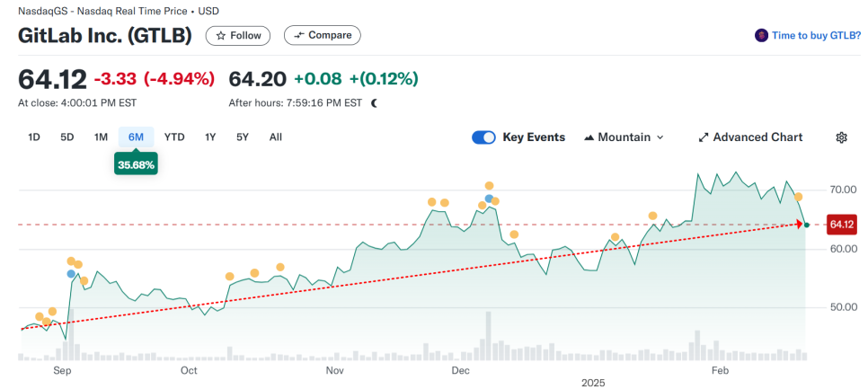Image resolution: width=868 pixels, height=389 pixels.
Task: Select the 5D range tab
Action: coord(67,137)
